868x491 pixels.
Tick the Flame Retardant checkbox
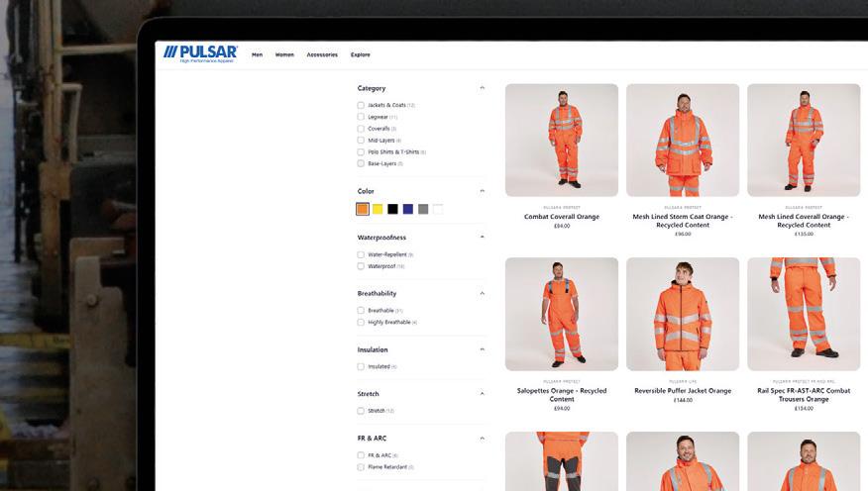361,467
